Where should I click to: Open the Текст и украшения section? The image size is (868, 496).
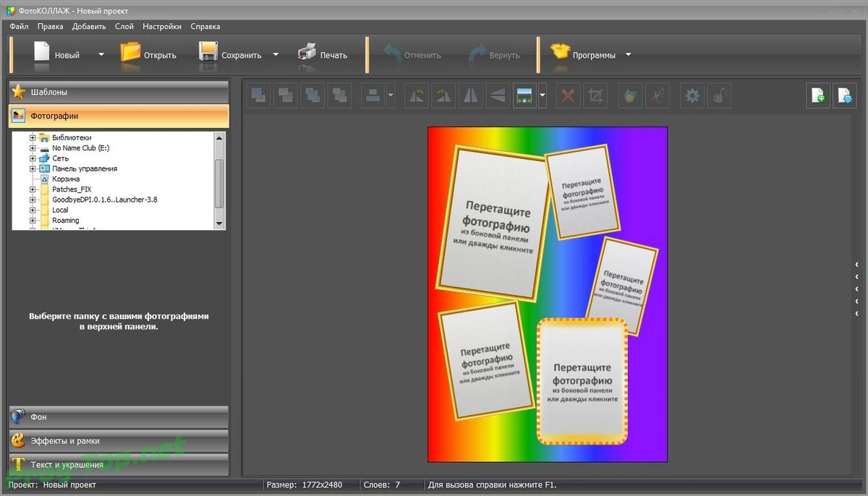coord(119,464)
